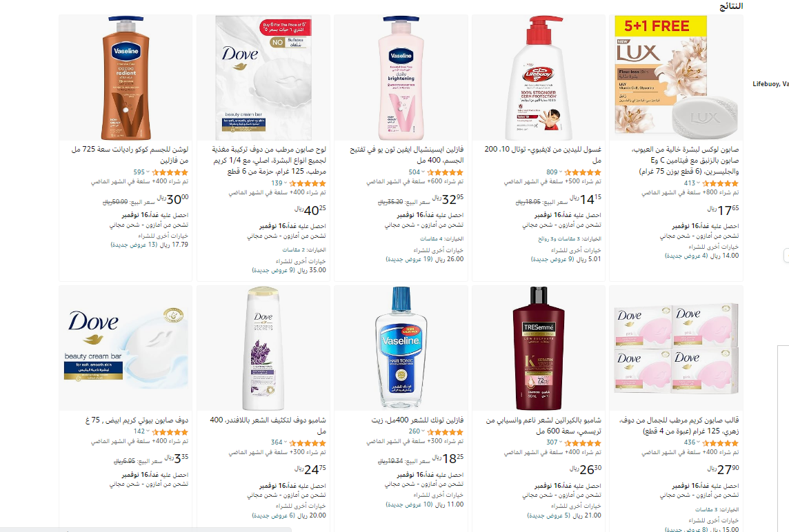This screenshot has width=789, height=532.
Task: Click star rating of TRESemmé shampoo
Action: 583,443
